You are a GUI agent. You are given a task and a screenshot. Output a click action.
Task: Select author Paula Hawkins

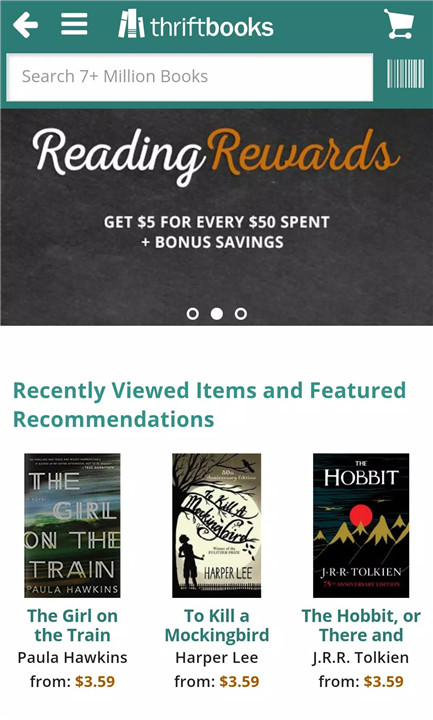coord(72,658)
